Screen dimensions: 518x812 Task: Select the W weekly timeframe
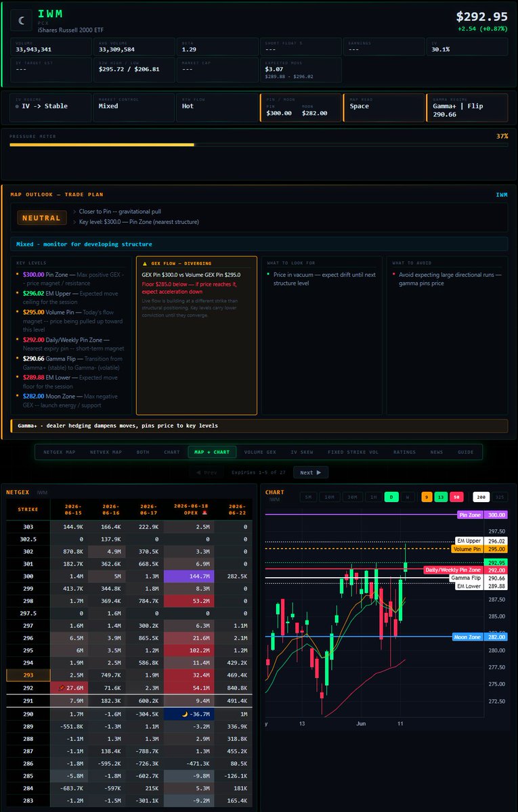pyautogui.click(x=407, y=497)
